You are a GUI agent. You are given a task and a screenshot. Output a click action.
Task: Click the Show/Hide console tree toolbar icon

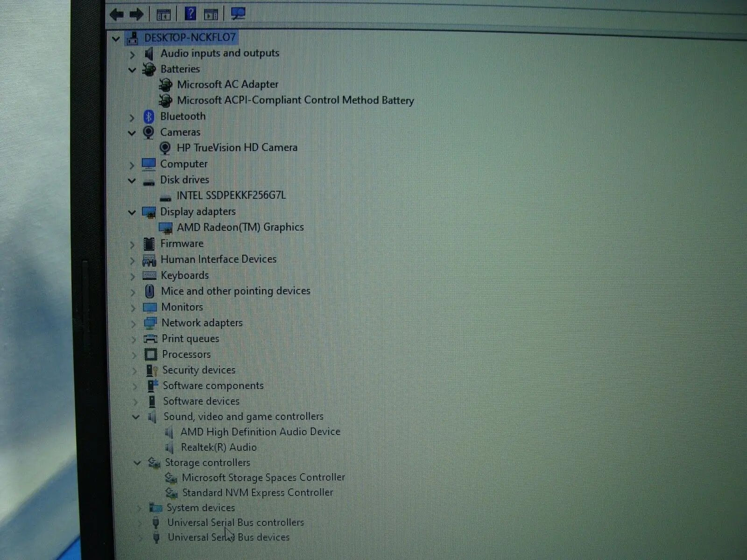(163, 14)
